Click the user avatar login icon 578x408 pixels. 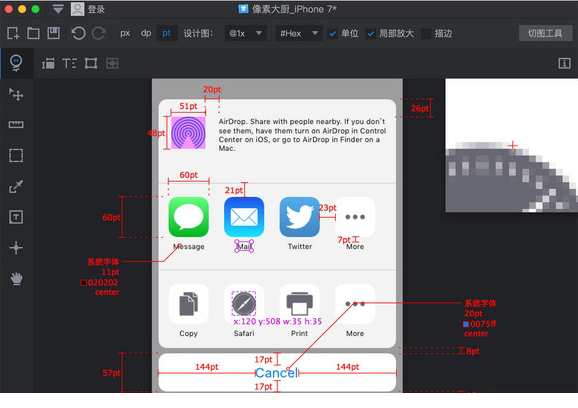click(77, 9)
